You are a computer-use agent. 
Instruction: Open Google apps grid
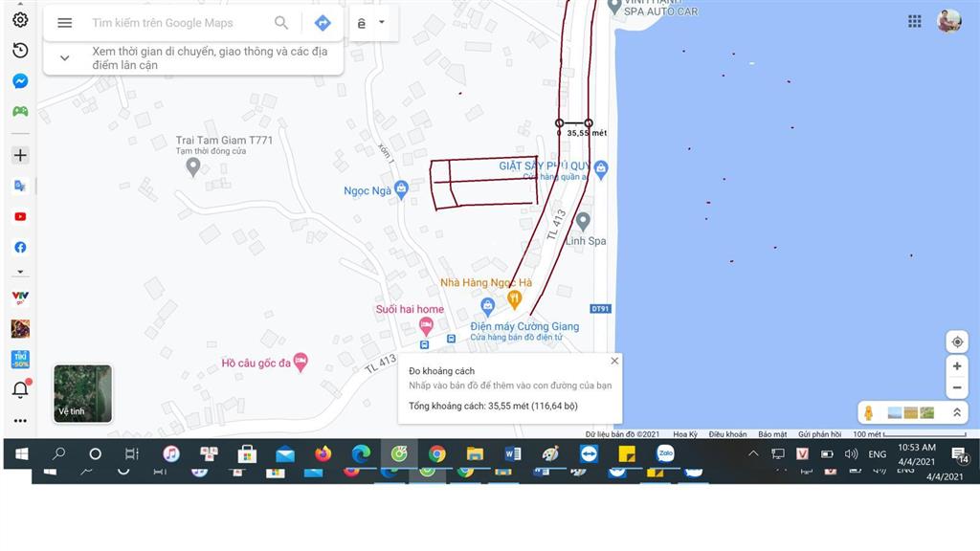[915, 21]
